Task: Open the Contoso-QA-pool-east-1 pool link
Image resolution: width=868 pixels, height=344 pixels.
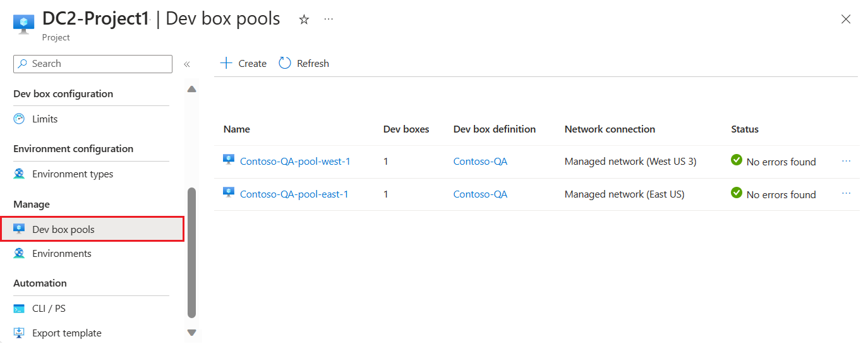Action: (294, 194)
